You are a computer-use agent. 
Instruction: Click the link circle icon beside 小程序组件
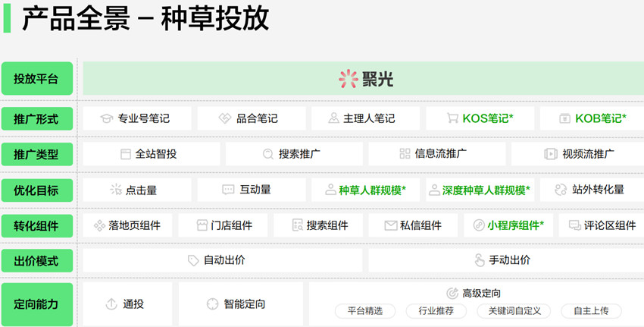479,225
